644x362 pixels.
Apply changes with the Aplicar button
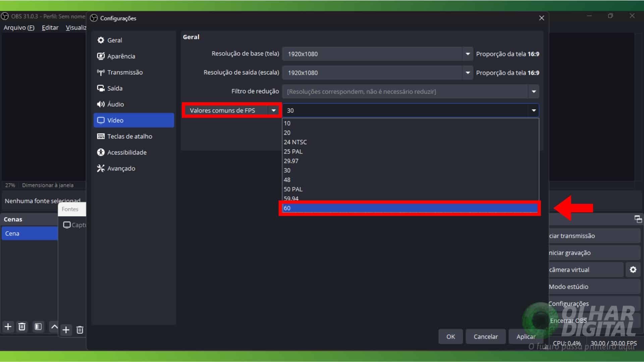(x=525, y=337)
